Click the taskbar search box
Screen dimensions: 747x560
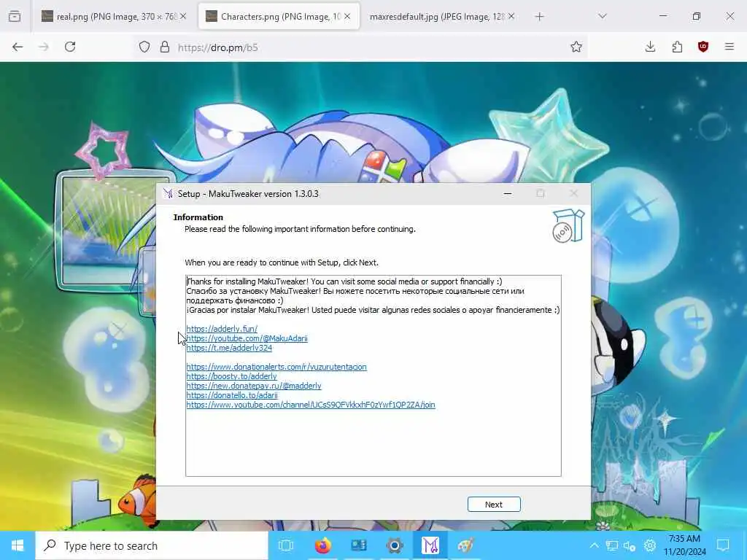152,545
